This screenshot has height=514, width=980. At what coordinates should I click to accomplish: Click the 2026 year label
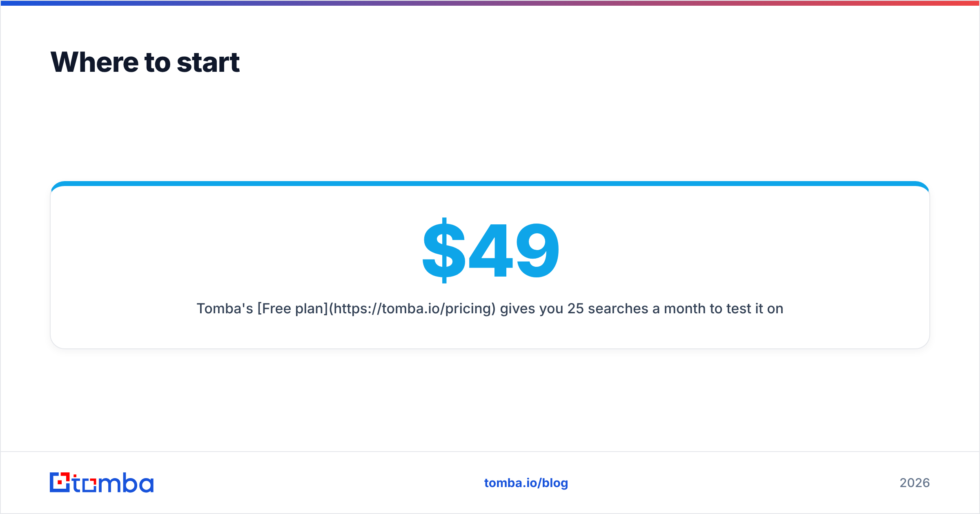tap(915, 483)
